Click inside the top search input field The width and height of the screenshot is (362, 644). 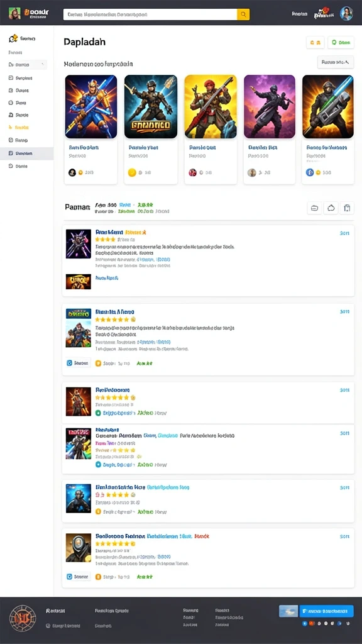click(150, 14)
